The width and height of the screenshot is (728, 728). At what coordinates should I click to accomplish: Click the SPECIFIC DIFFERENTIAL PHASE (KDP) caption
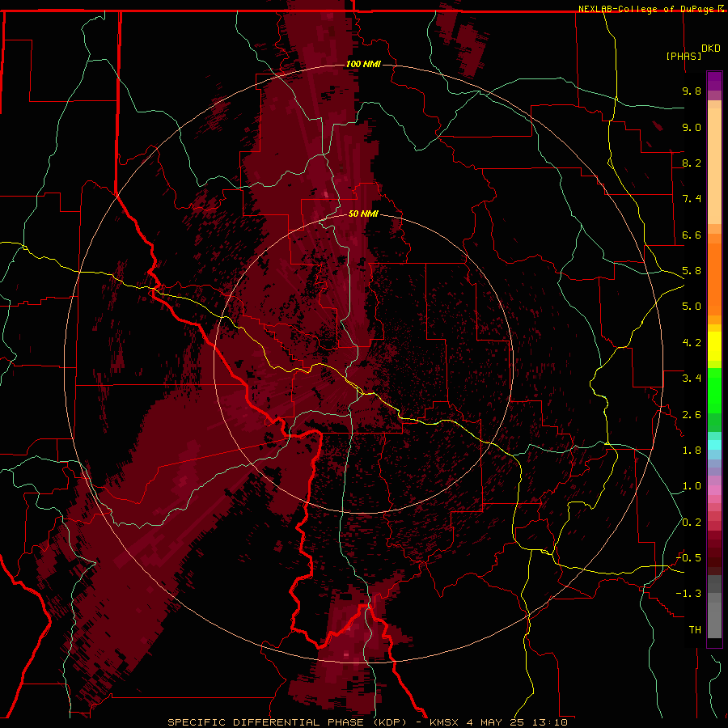point(287,722)
